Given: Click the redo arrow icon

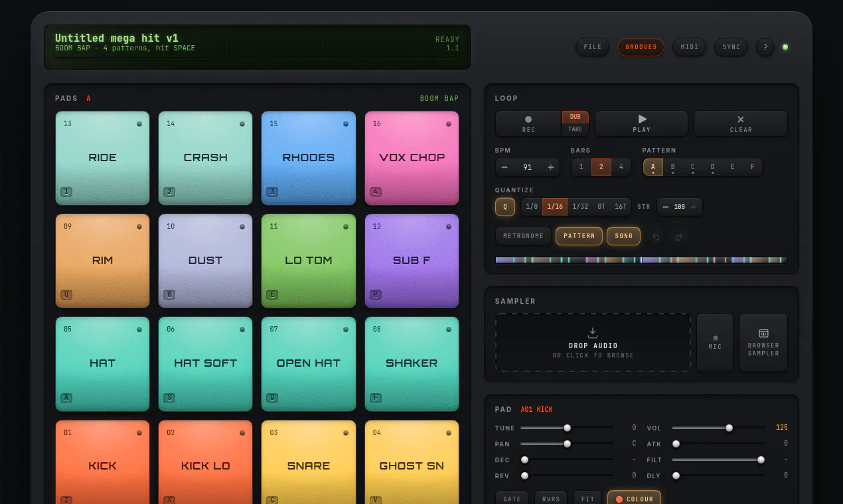Looking at the screenshot, I should click(x=679, y=236).
